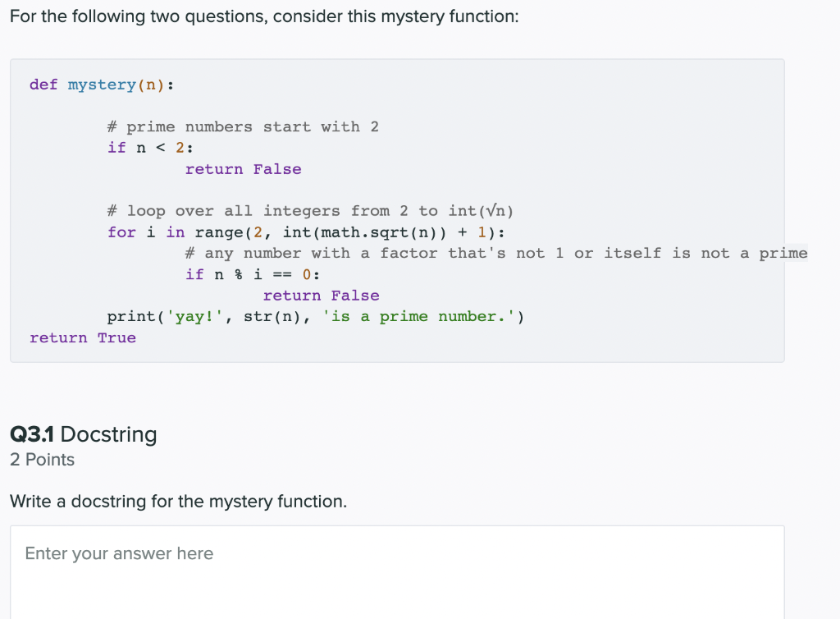Select the print('yay!') line in the code
The width and height of the screenshot is (840, 619).
[x=316, y=316]
